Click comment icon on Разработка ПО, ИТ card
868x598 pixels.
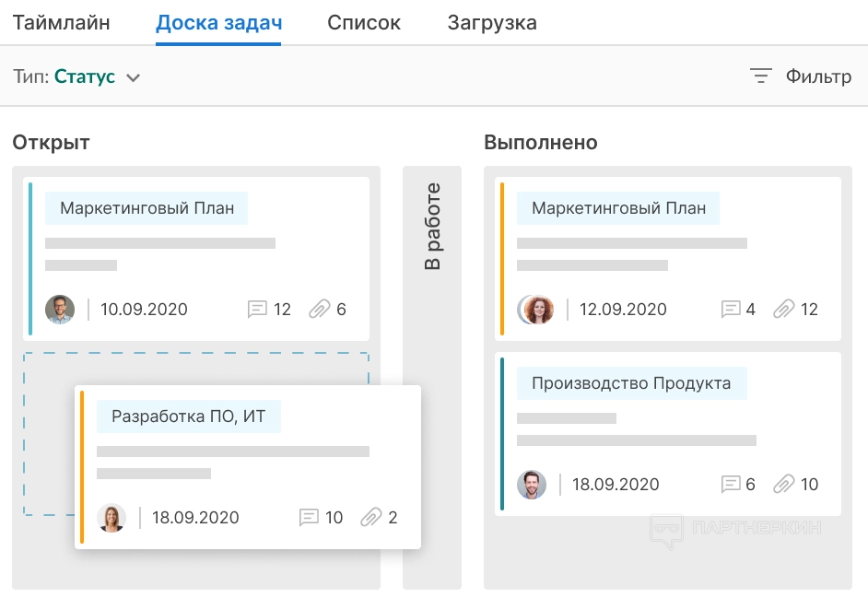[309, 518]
